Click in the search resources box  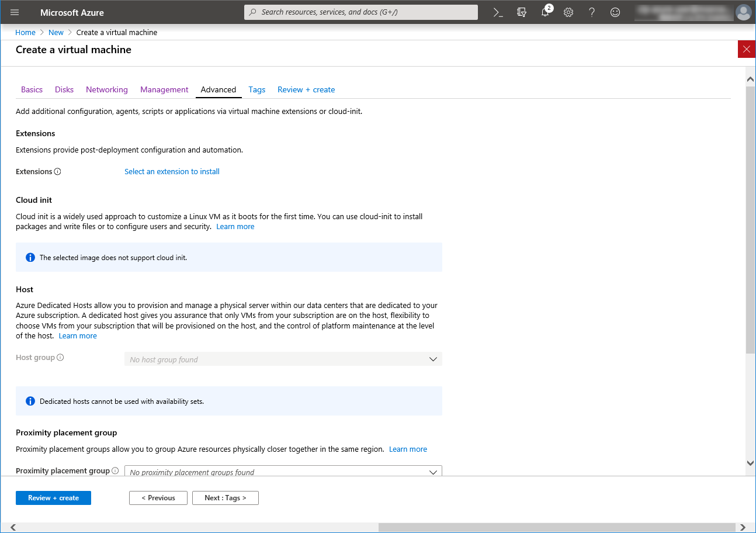[x=361, y=12]
